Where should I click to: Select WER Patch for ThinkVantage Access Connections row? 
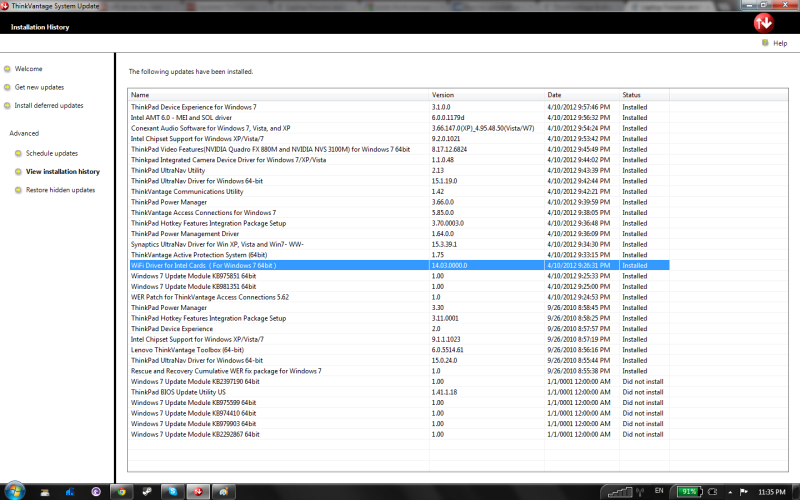click(399, 297)
